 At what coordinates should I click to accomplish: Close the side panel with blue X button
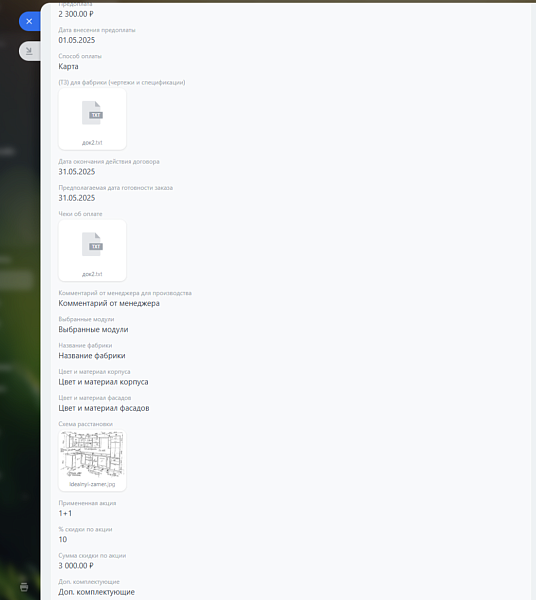tap(29, 21)
